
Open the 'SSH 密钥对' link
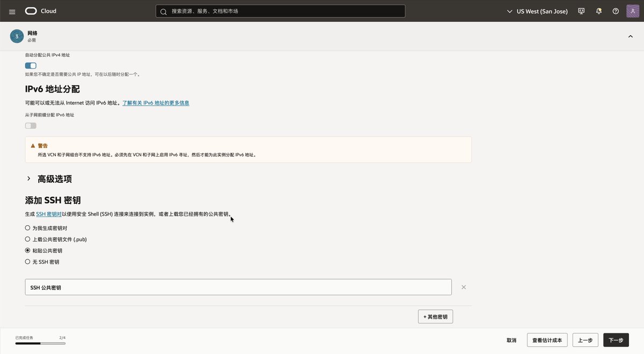point(49,214)
